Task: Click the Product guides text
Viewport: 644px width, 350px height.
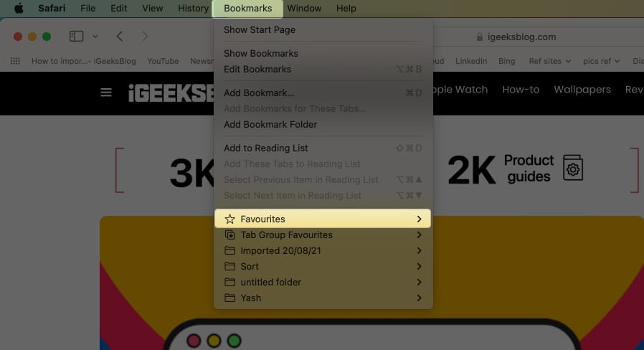Action: (529, 168)
